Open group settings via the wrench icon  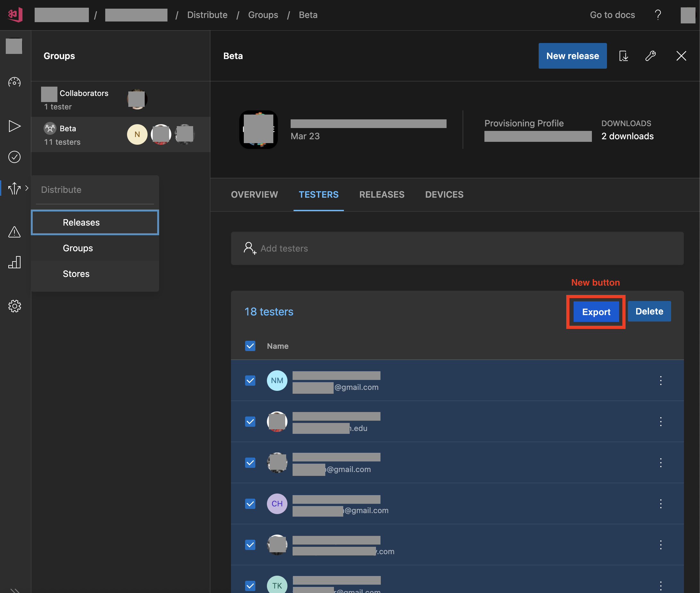(x=650, y=56)
